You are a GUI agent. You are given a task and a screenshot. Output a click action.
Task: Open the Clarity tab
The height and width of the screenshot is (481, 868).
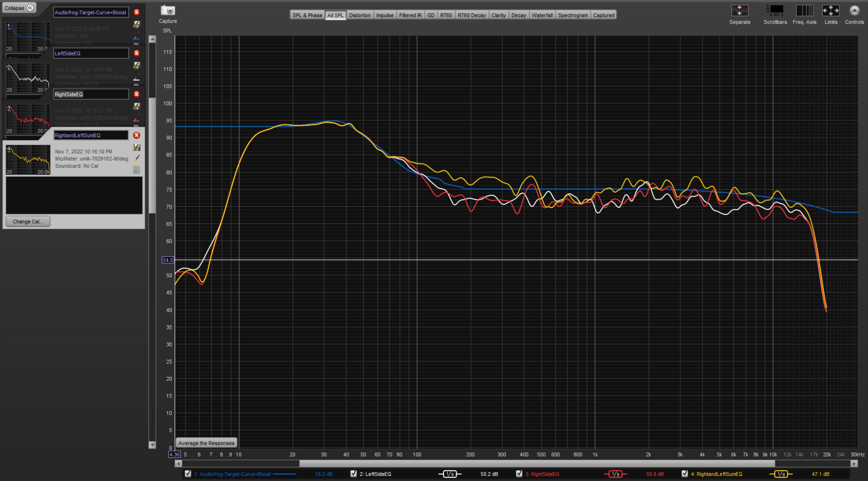tap(498, 15)
